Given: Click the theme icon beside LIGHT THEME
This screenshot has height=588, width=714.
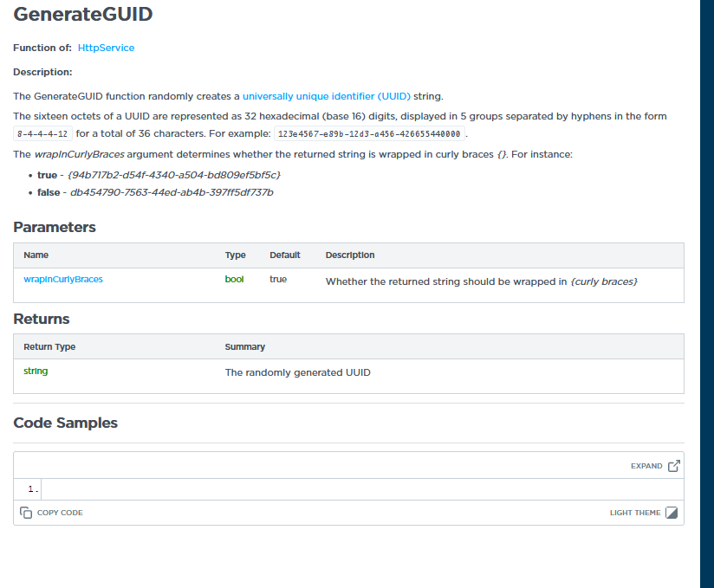Looking at the screenshot, I should [x=671, y=512].
